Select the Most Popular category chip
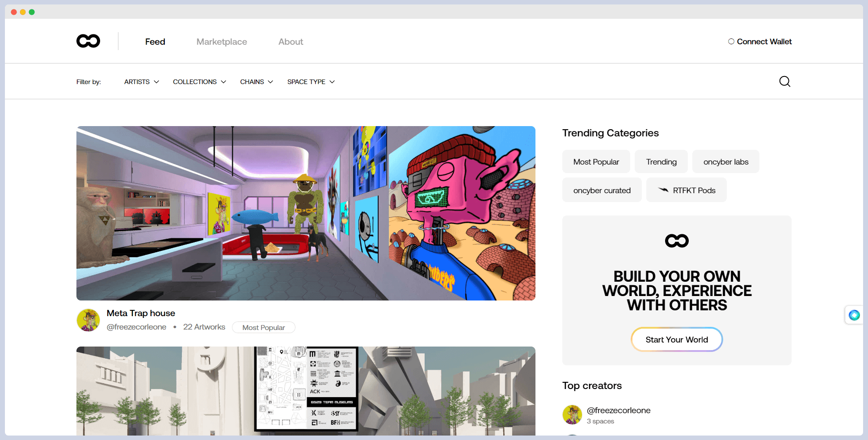This screenshot has height=440, width=868. pos(596,161)
